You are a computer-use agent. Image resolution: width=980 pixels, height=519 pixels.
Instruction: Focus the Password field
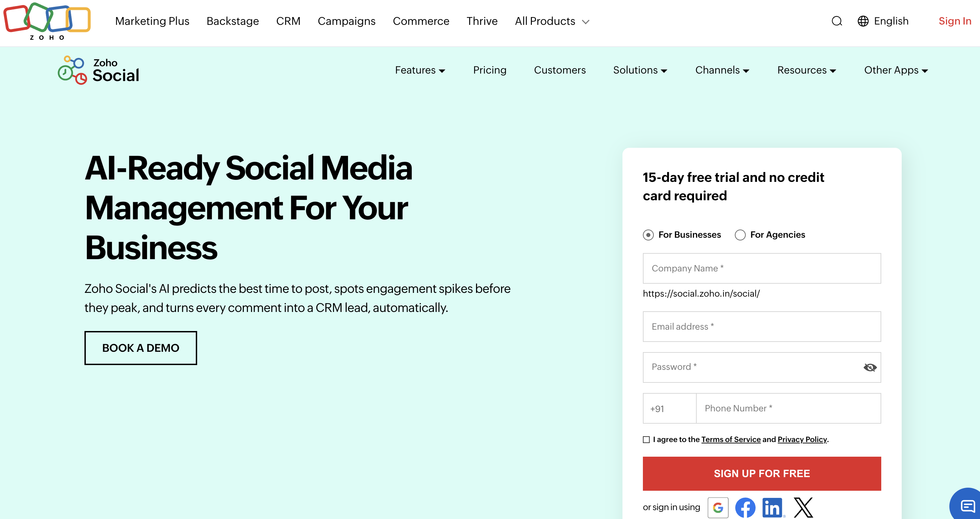pyautogui.click(x=762, y=367)
